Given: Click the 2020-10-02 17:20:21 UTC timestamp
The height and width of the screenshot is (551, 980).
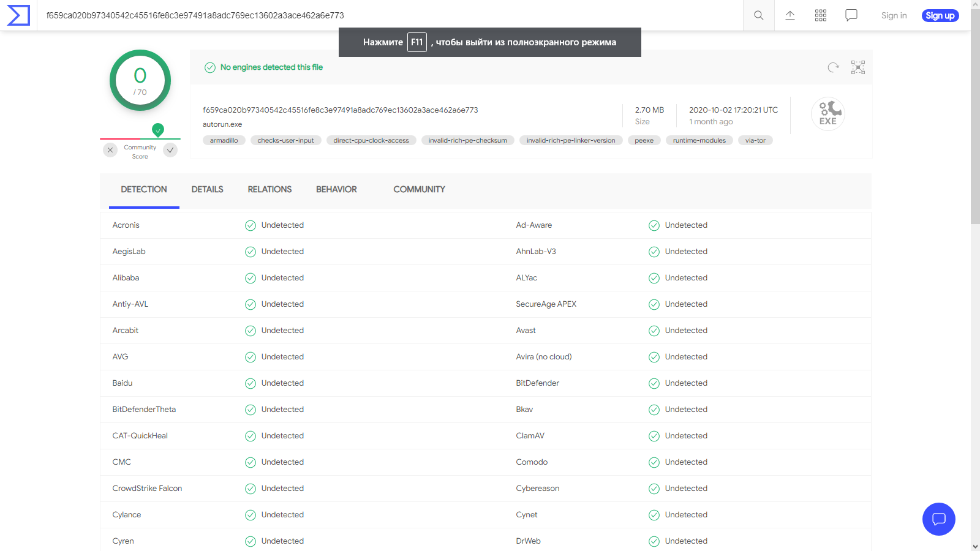Looking at the screenshot, I should point(733,110).
